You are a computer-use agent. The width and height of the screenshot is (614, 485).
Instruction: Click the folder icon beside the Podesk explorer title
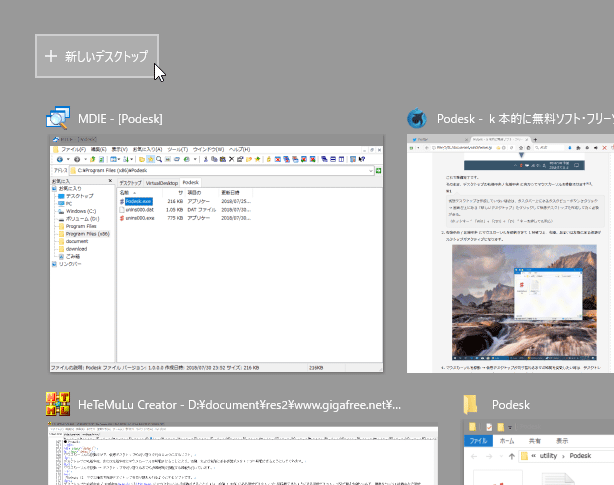[x=470, y=404]
